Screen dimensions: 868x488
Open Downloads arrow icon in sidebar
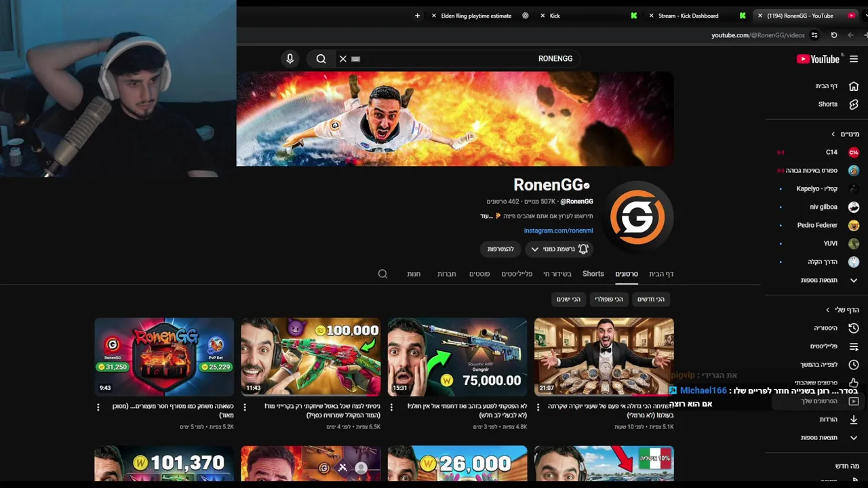click(x=854, y=420)
